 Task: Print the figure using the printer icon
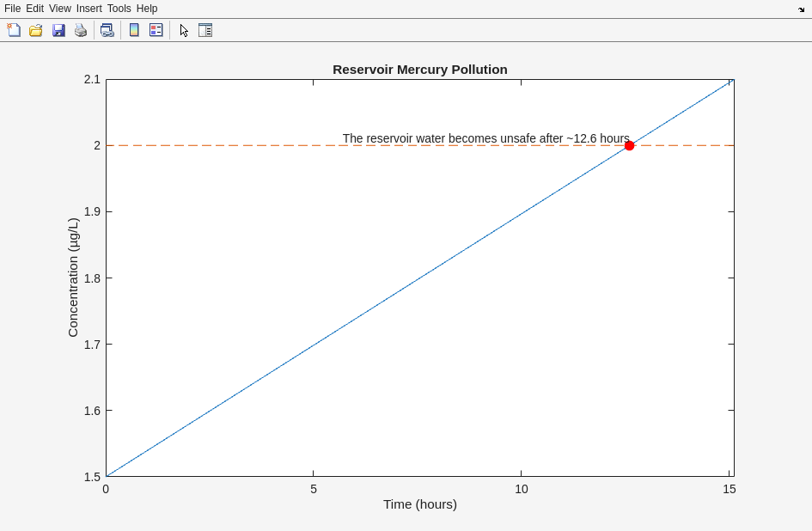pos(81,30)
